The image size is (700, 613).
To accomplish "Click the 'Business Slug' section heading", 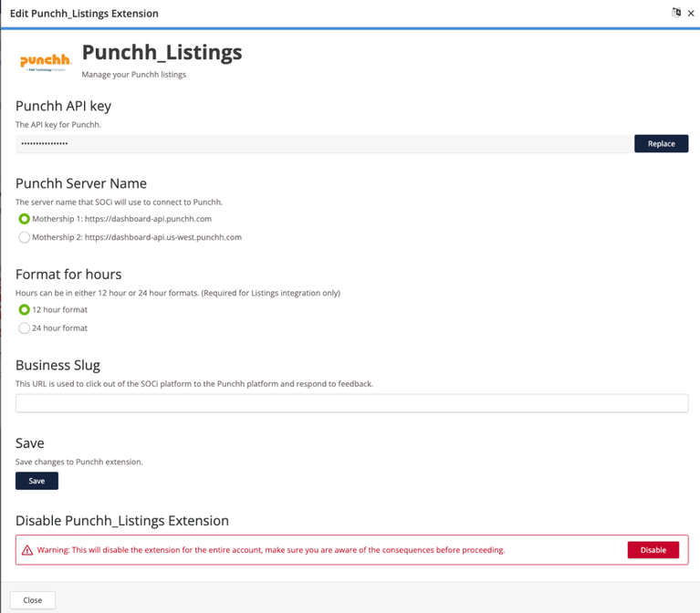I will [x=58, y=366].
